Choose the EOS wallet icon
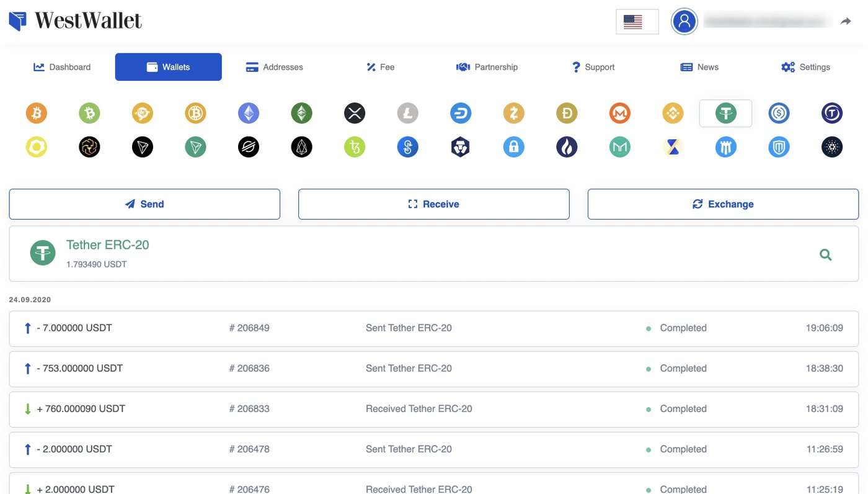 coord(301,147)
